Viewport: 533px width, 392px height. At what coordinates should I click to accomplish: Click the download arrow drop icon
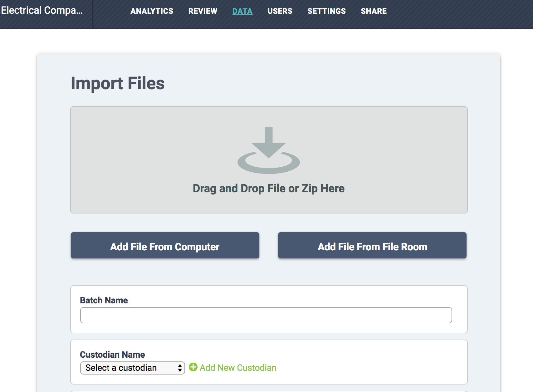[269, 150]
